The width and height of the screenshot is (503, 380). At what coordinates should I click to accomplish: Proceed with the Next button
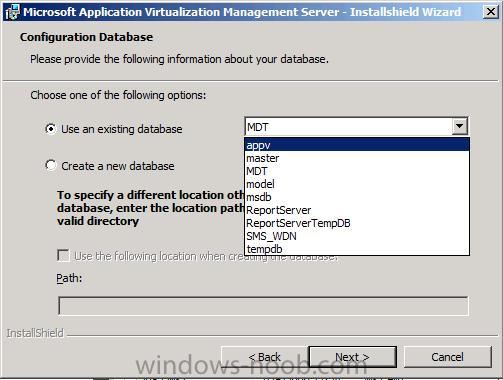pos(352,357)
